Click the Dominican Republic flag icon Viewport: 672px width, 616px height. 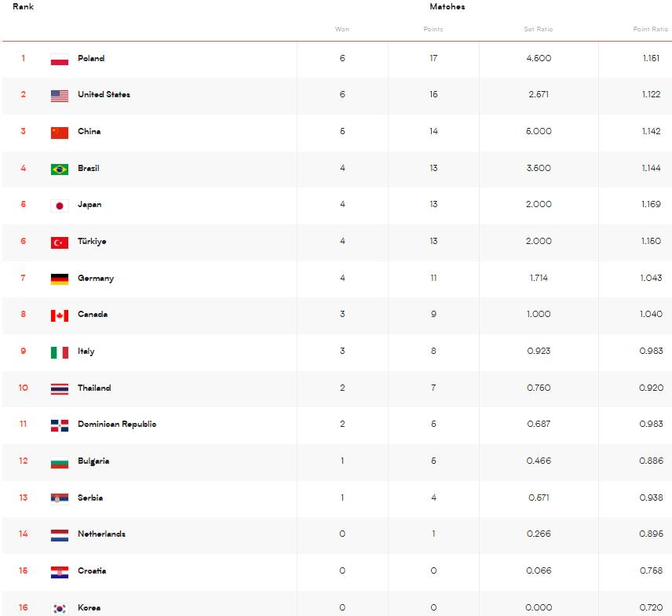(60, 425)
